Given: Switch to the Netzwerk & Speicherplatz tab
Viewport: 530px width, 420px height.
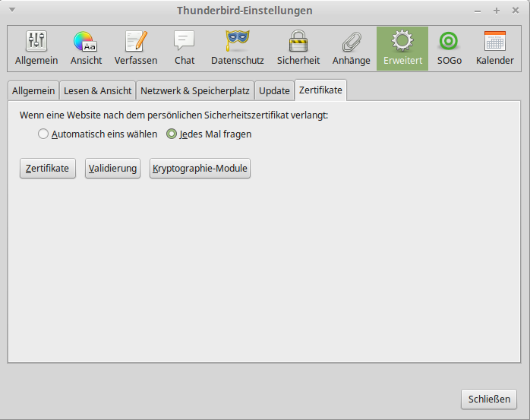Looking at the screenshot, I should [195, 90].
